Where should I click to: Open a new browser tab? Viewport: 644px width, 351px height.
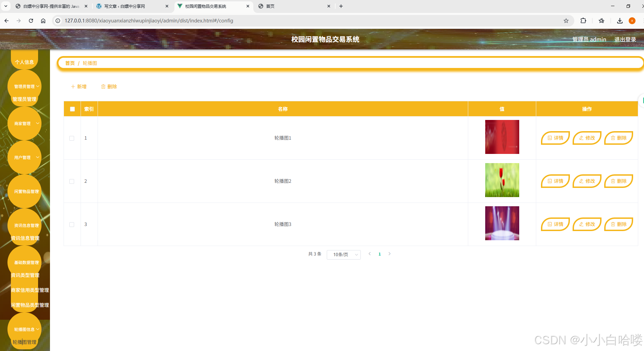pyautogui.click(x=341, y=6)
